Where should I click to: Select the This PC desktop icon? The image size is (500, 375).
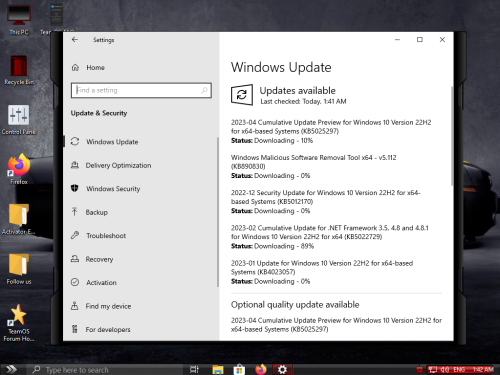click(x=19, y=20)
